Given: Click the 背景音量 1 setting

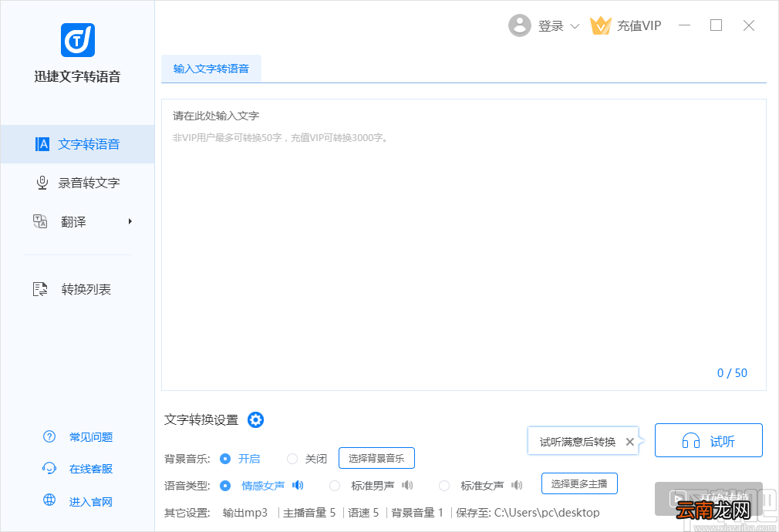Looking at the screenshot, I should pos(416,513).
